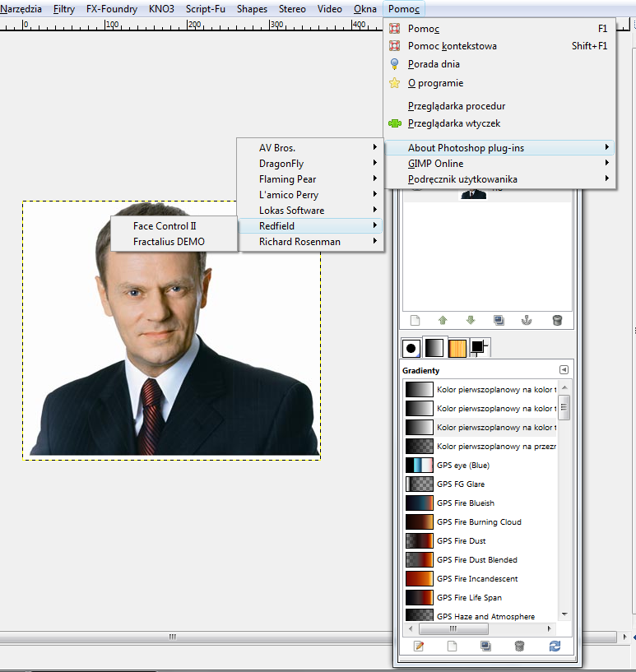Create a new layer in Layers panel
This screenshot has height=672, width=636.
(x=416, y=320)
